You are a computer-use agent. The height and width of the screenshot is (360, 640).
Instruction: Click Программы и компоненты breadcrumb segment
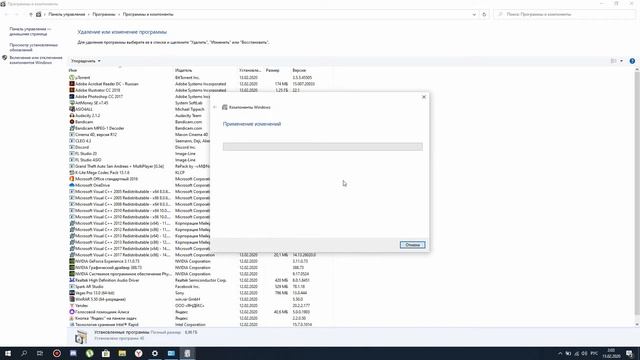point(148,14)
